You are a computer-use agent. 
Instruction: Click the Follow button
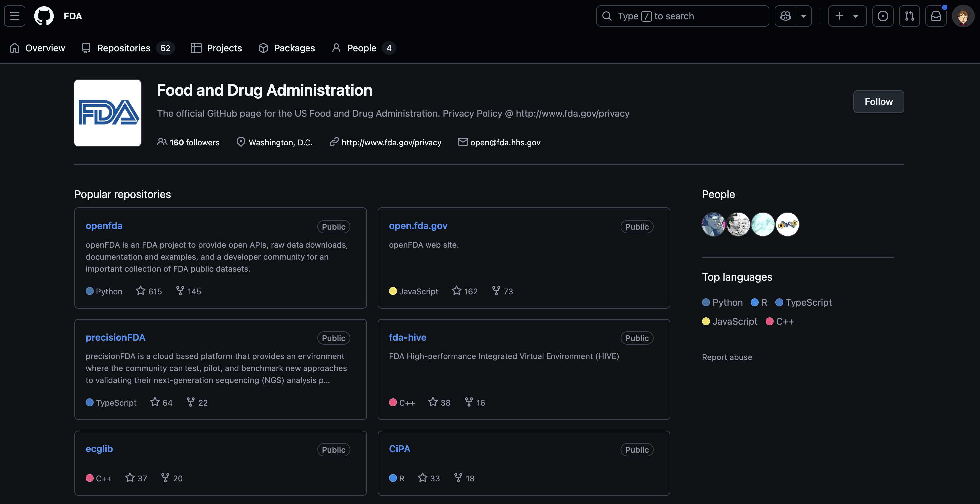878,101
